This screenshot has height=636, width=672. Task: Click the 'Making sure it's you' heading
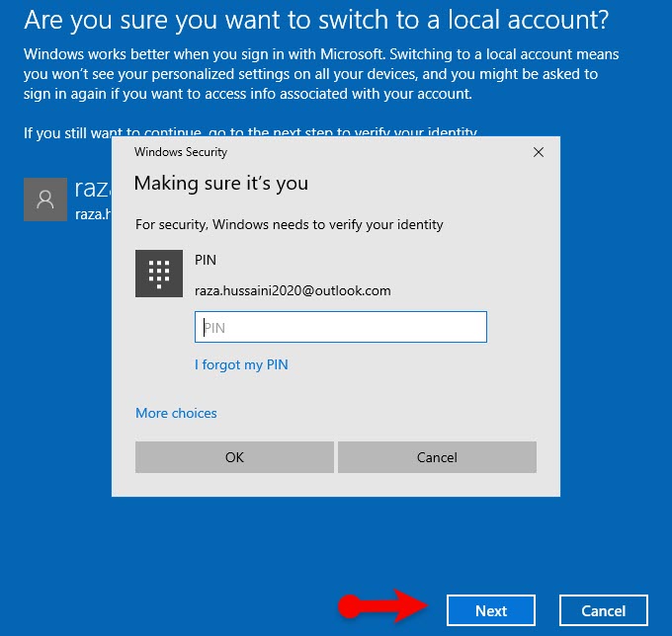[220, 183]
